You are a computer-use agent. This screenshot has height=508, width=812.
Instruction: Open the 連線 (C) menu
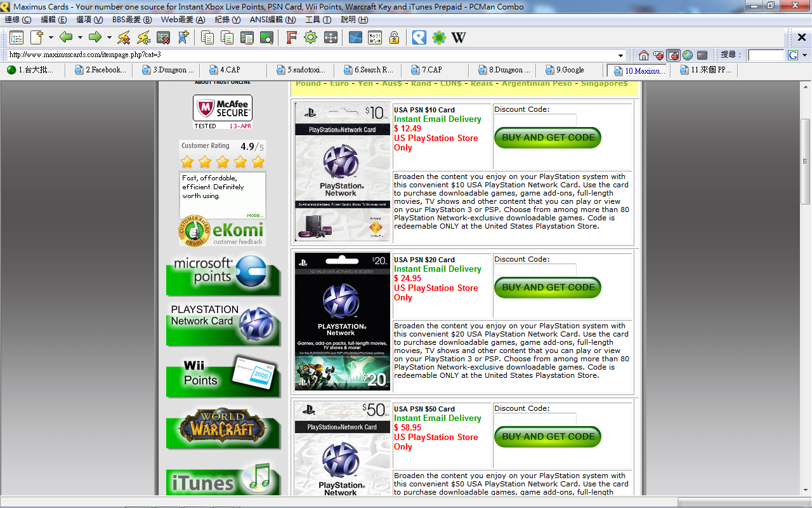[x=18, y=20]
